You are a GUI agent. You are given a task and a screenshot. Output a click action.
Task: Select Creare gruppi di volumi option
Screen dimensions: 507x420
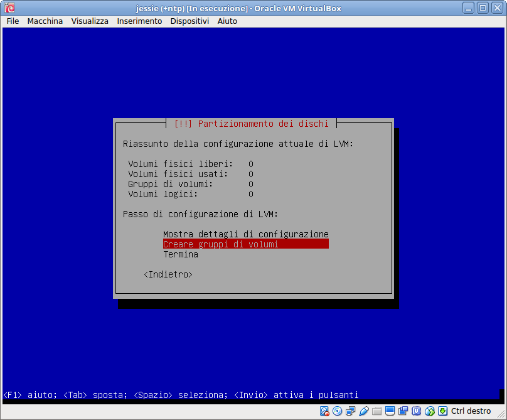click(x=246, y=244)
